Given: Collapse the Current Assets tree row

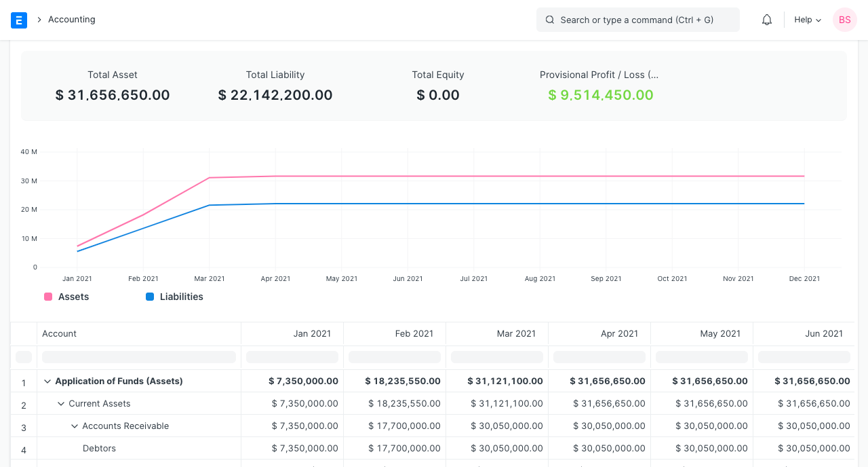Looking at the screenshot, I should [x=61, y=404].
